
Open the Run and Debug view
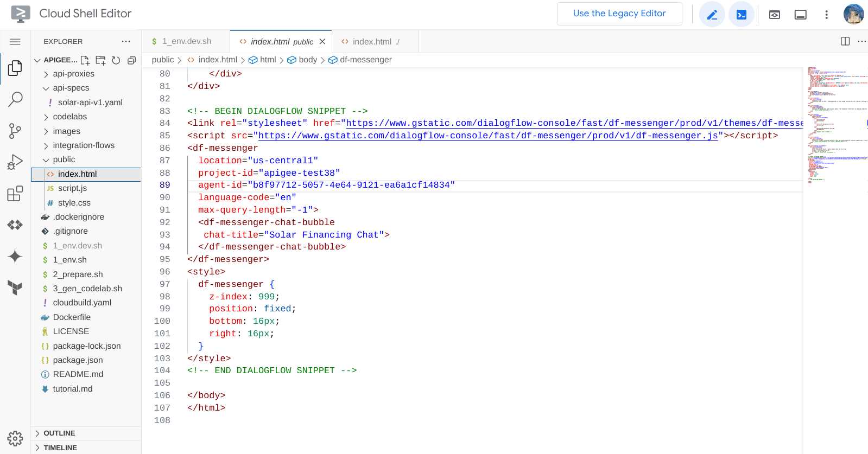coord(15,162)
